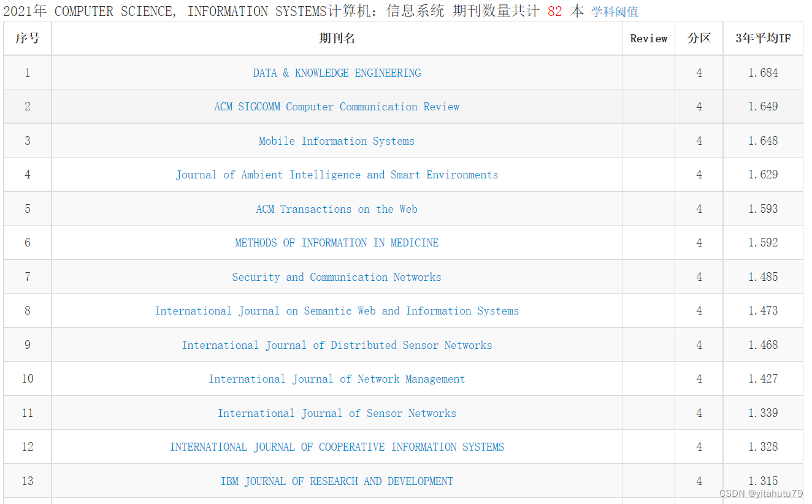Viewport: 812px width, 504px height.
Task: Select the IF value 1.328
Action: [763, 447]
